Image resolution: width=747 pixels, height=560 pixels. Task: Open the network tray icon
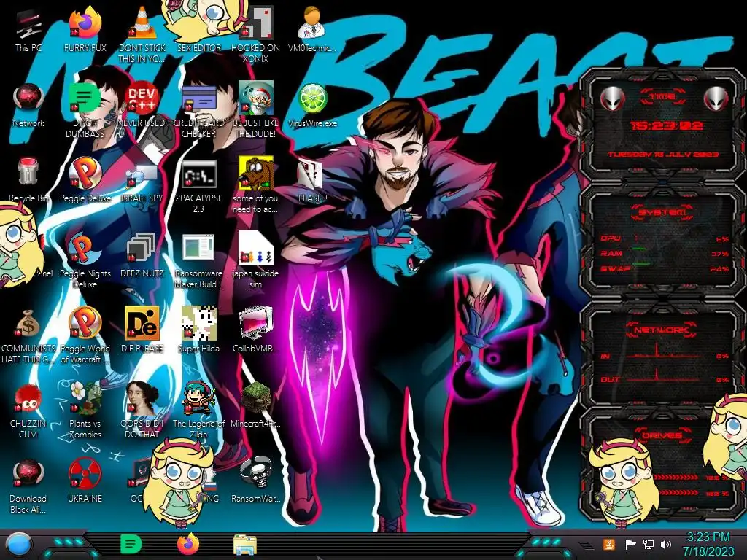tap(649, 544)
